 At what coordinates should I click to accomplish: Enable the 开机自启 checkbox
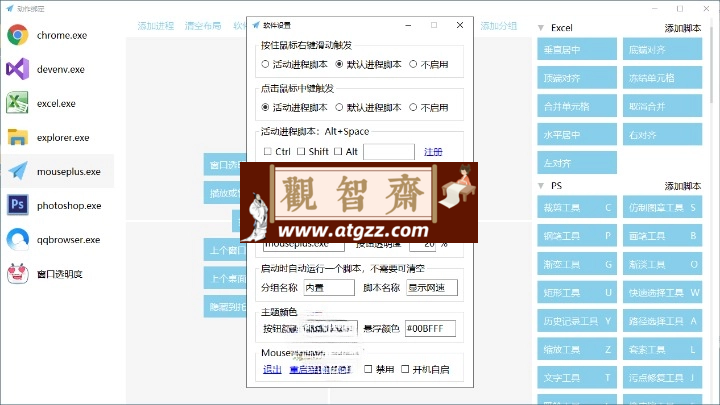pos(405,369)
